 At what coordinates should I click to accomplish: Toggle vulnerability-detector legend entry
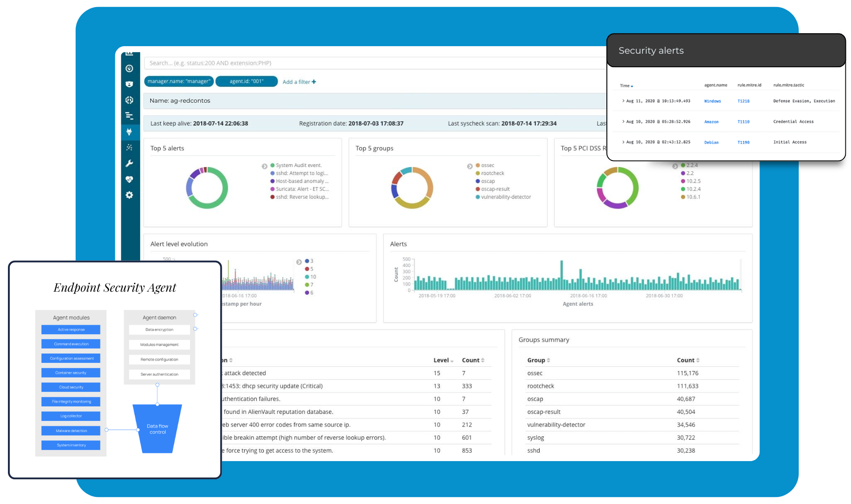[x=503, y=197]
